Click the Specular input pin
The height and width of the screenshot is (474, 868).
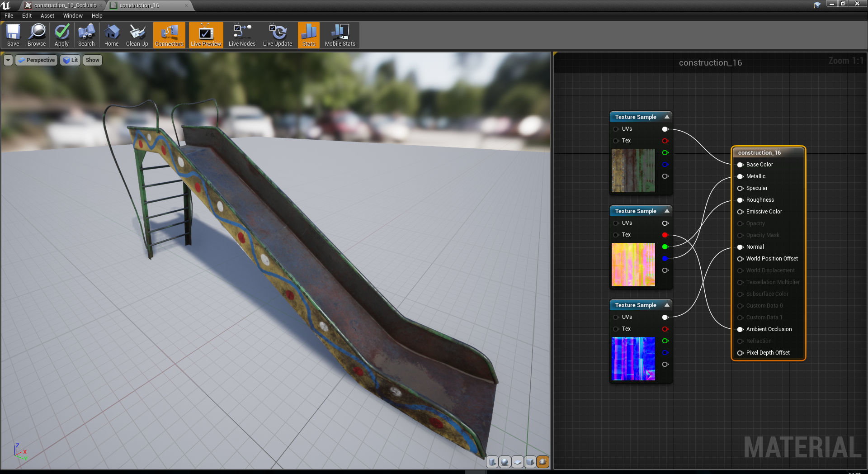pyautogui.click(x=741, y=188)
